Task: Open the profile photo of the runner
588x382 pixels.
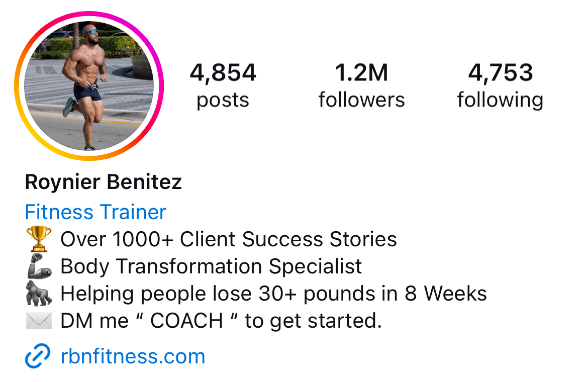Action: point(89,85)
